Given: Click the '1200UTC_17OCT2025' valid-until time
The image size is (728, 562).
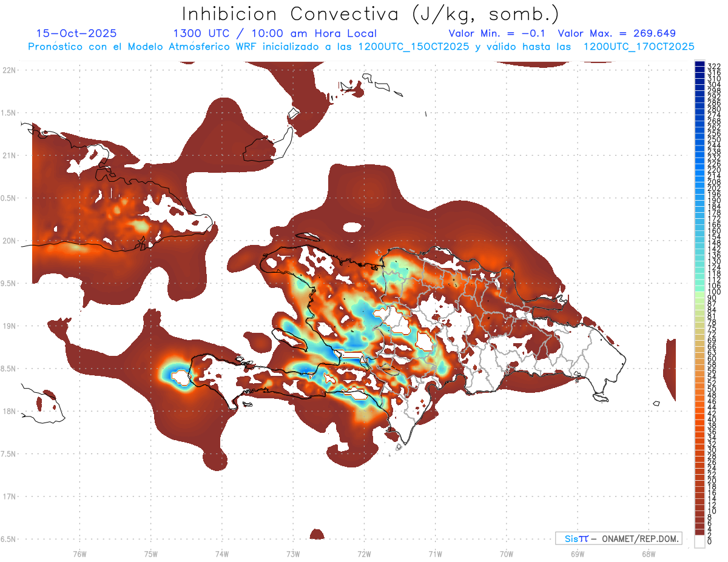Looking at the screenshot, I should (x=639, y=47).
